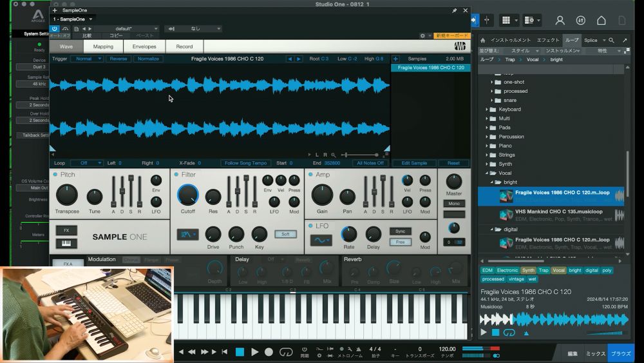Toggle browser preview loop button

point(509,332)
